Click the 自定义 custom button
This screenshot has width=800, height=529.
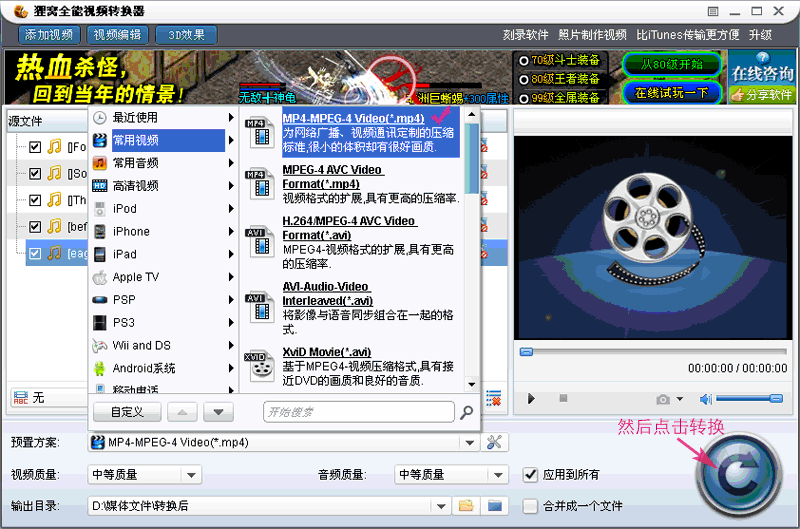click(x=128, y=412)
